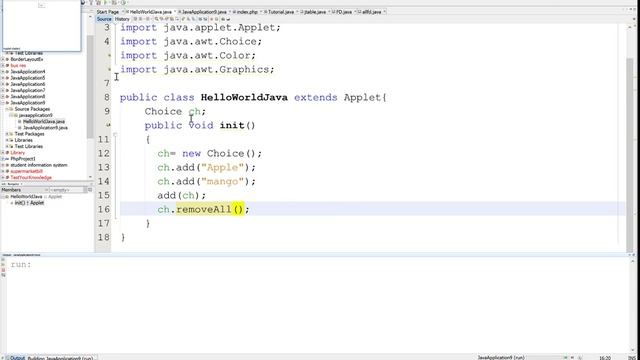Click the red Stop icon in Output panel
This screenshot has height=360, width=640.
(3, 270)
